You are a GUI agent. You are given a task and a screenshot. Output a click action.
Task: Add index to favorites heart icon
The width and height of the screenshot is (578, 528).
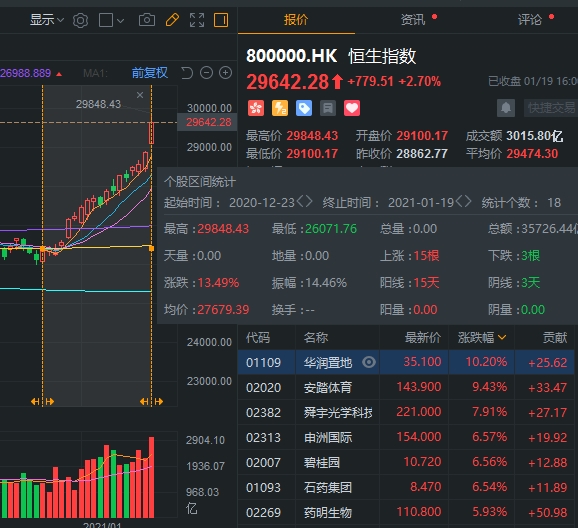(x=352, y=108)
